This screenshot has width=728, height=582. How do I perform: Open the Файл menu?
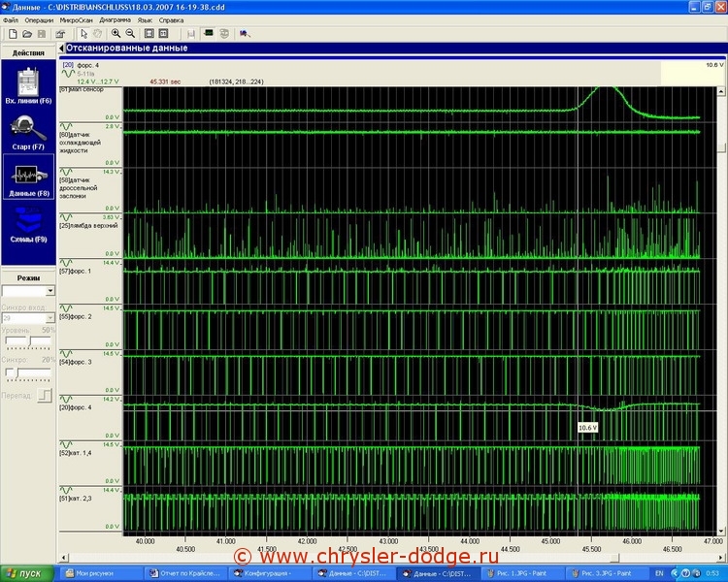tap(11, 20)
